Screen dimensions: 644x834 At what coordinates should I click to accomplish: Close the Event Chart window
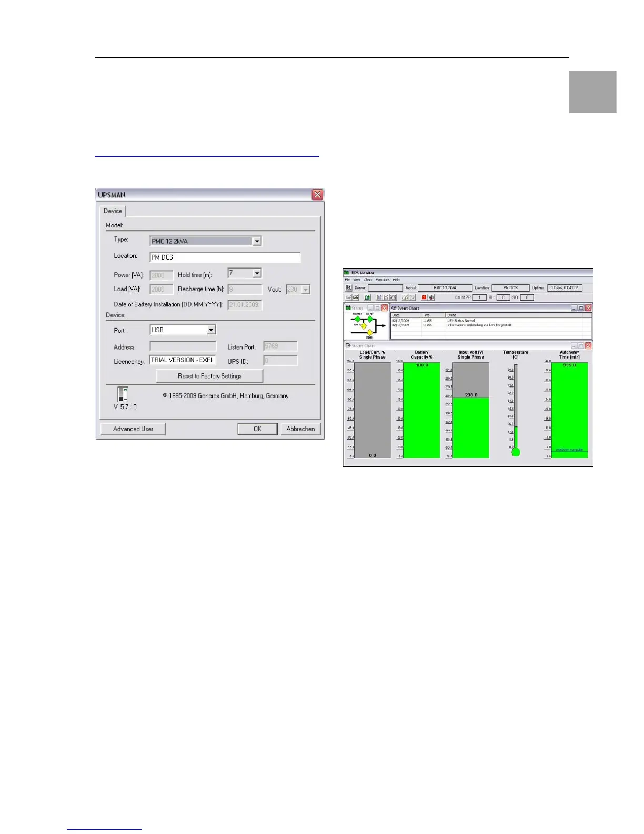pyautogui.click(x=588, y=308)
